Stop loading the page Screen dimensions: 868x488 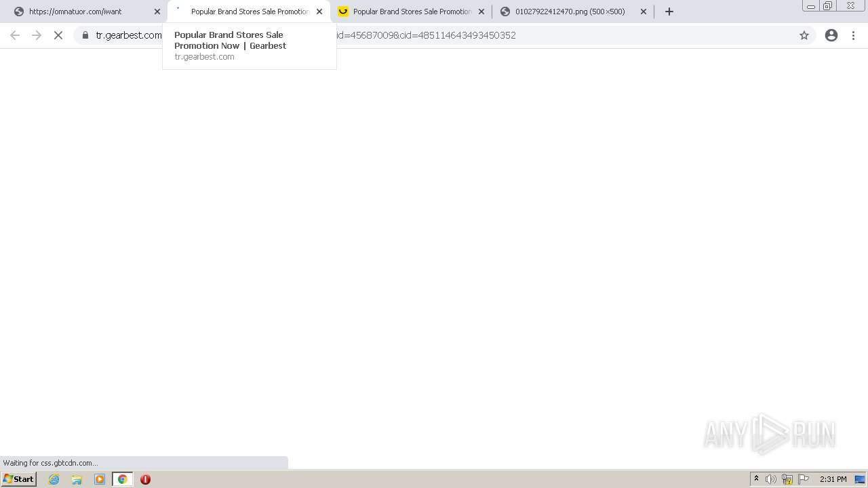point(58,35)
